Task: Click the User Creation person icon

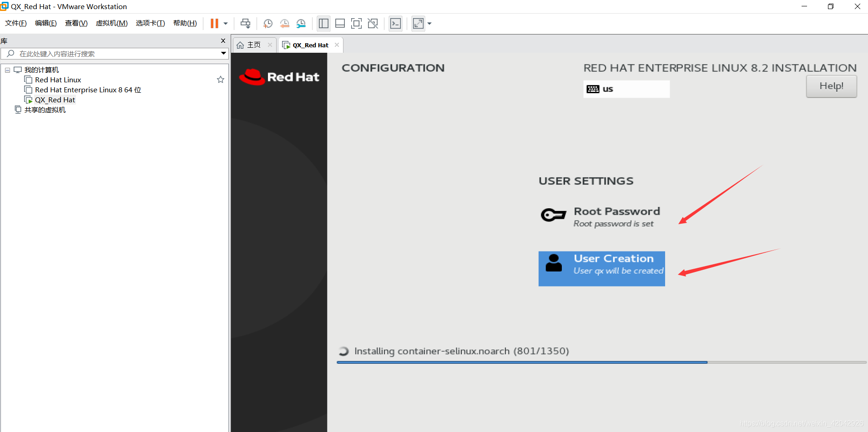Action: click(554, 263)
